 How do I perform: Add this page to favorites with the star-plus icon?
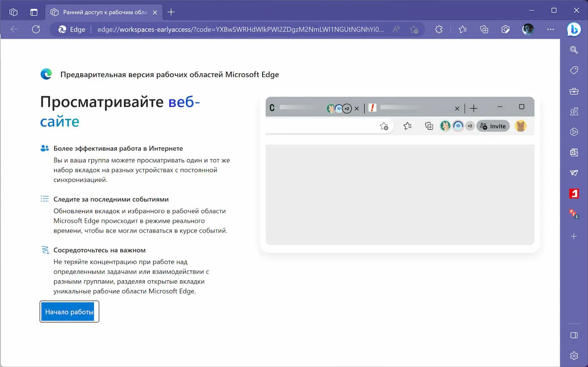[414, 29]
